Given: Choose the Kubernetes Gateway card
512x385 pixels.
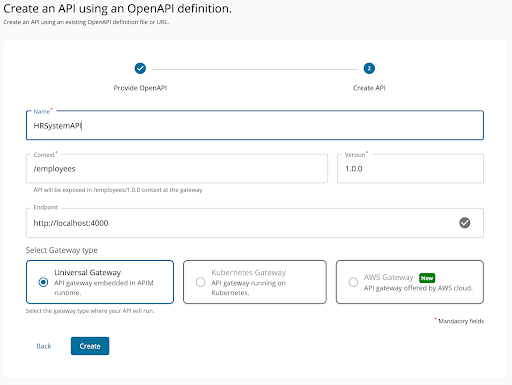Looking at the screenshot, I should pos(255,282).
